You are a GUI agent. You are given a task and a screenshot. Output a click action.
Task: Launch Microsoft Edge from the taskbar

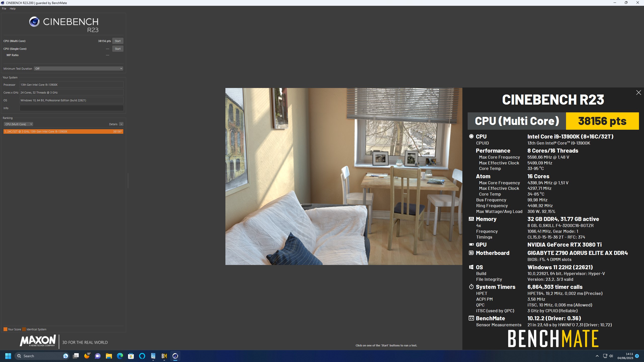coord(120,356)
